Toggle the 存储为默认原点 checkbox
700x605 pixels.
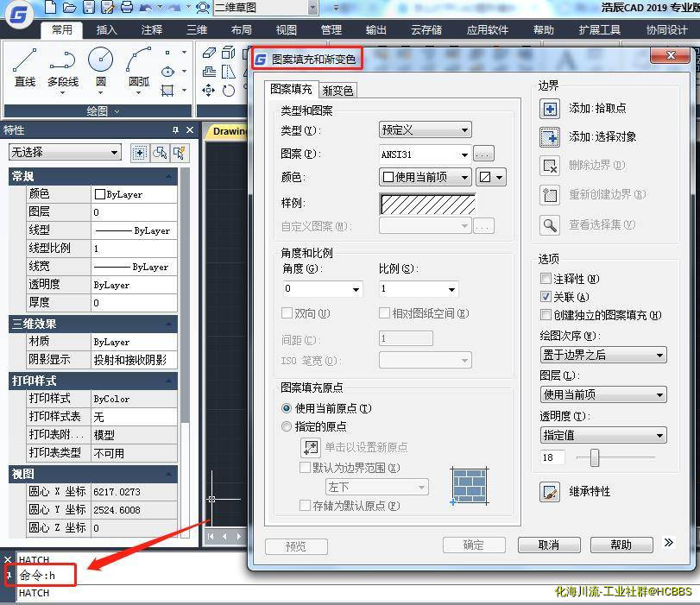point(306,506)
